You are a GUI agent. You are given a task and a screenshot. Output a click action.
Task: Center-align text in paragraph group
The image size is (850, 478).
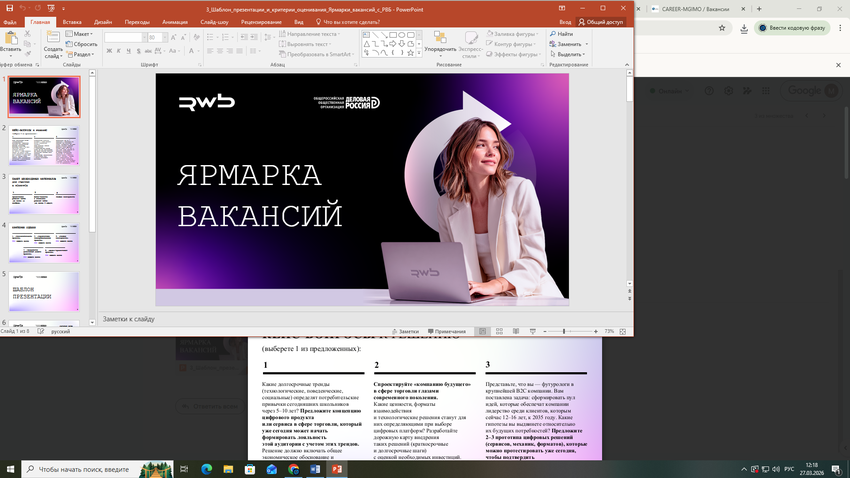pyautogui.click(x=220, y=51)
